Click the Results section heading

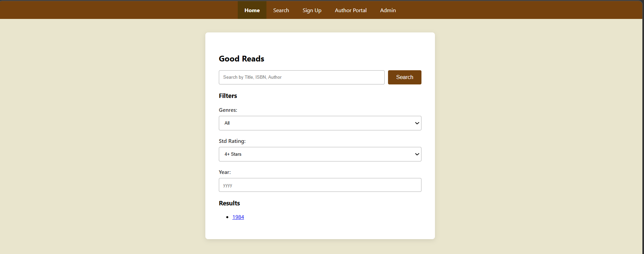point(229,203)
